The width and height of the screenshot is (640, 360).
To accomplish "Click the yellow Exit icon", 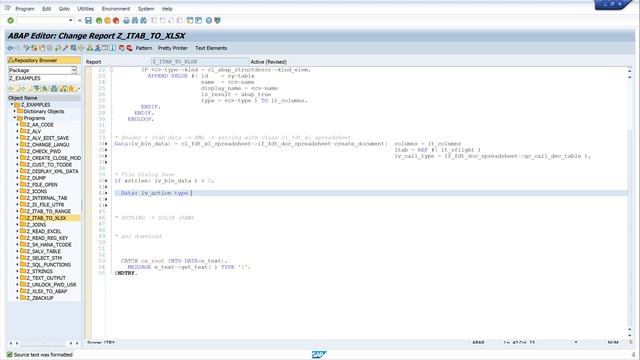I will (107, 20).
